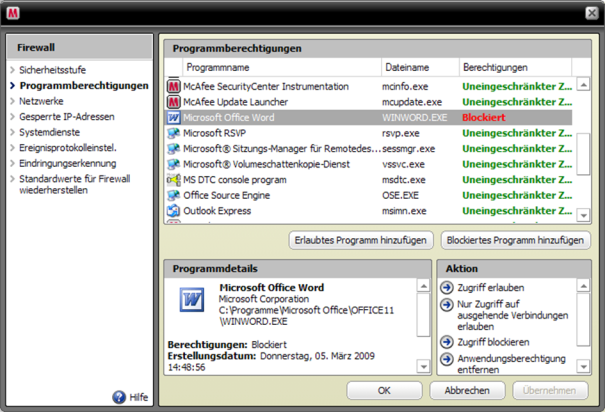Select Standardwerte für Firewall wiederherstellen
The image size is (605, 412).
point(75,184)
